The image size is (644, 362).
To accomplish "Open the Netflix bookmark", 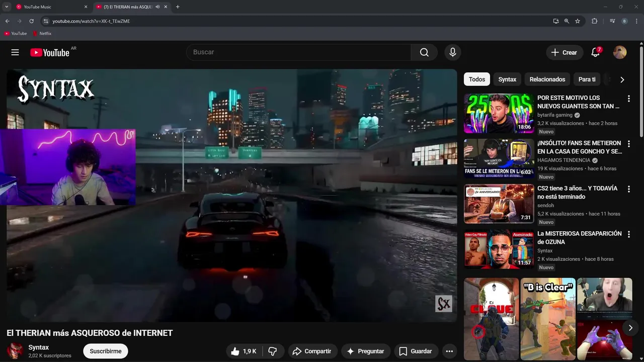I will point(42,34).
